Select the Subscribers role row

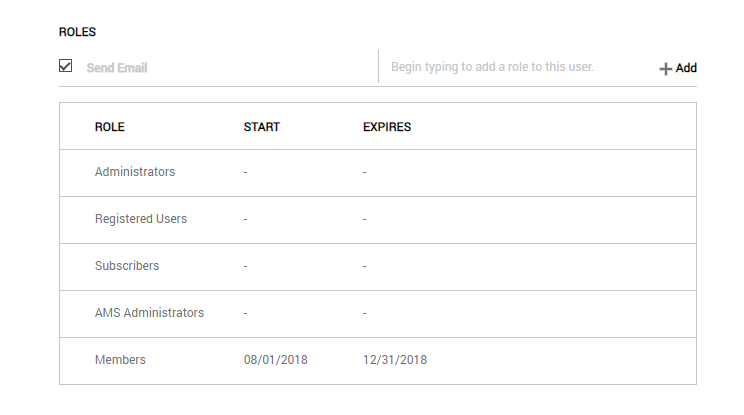[x=127, y=266]
